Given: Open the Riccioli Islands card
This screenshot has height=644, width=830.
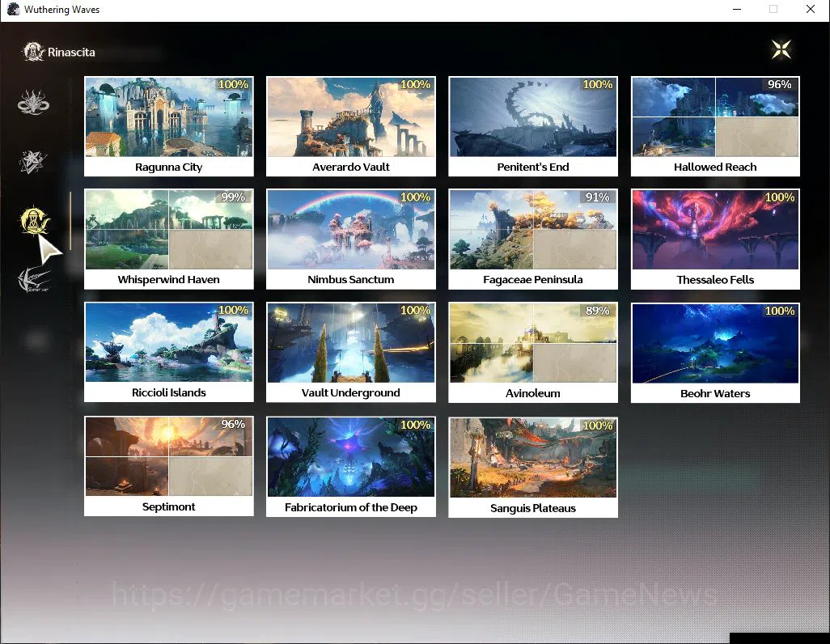Looking at the screenshot, I should (169, 352).
